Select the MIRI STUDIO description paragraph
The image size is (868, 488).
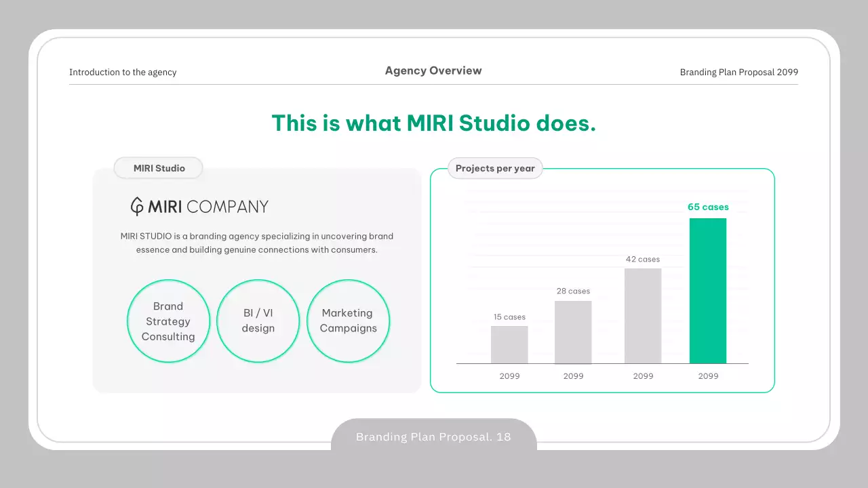click(256, 243)
